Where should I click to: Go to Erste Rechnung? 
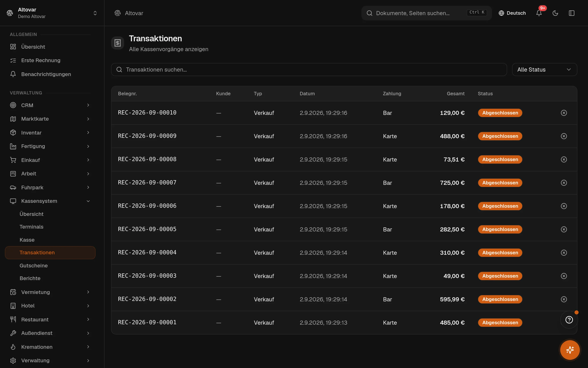point(50,60)
